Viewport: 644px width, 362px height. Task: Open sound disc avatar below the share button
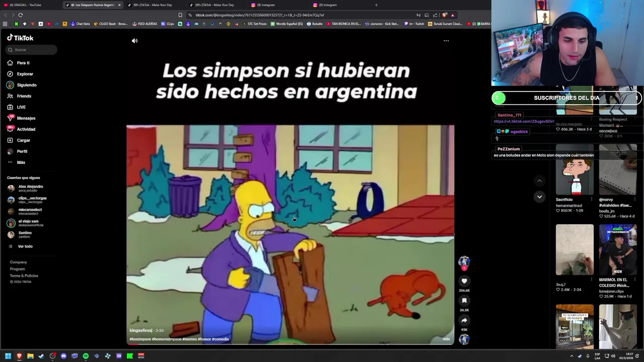pos(464,339)
